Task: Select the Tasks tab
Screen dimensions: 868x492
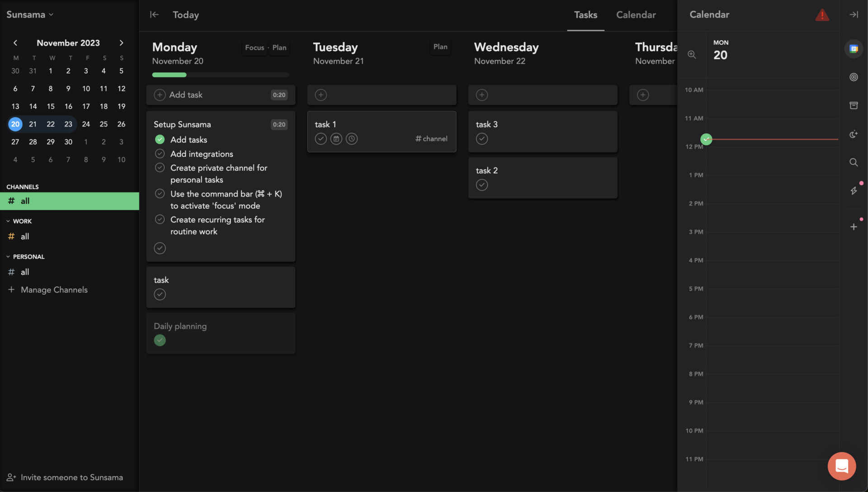Action: (585, 15)
